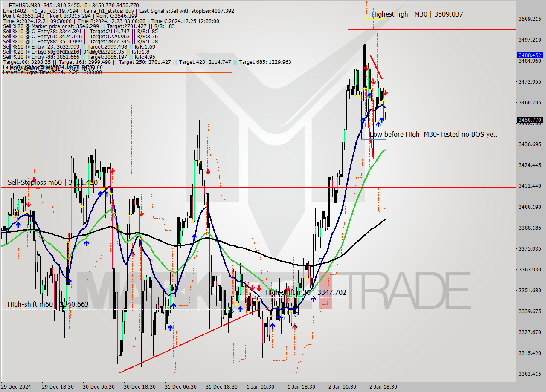Click the '2 Jan 06:30' time axis label

coord(342,387)
